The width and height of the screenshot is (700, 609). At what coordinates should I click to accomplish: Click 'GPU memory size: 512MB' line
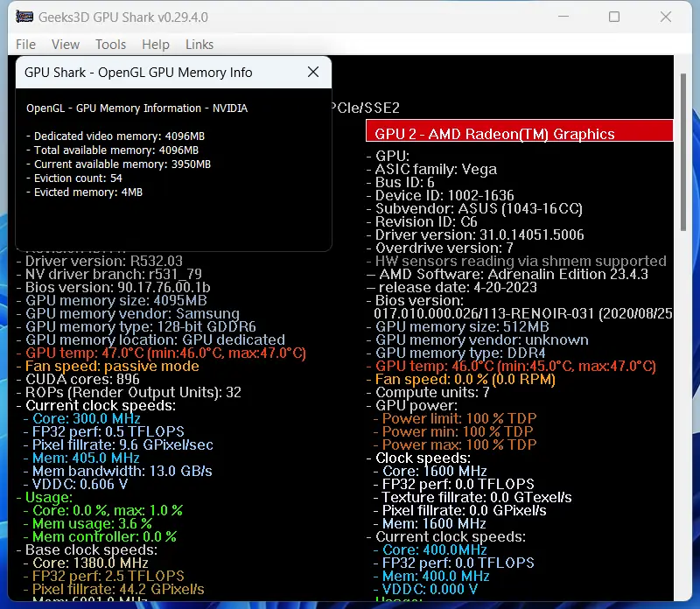(x=458, y=327)
